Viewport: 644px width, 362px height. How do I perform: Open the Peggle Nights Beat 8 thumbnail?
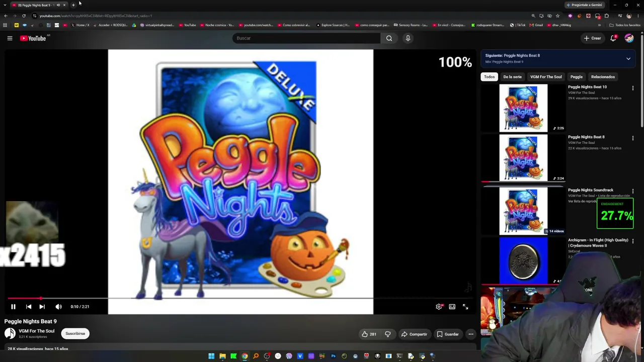(x=523, y=158)
